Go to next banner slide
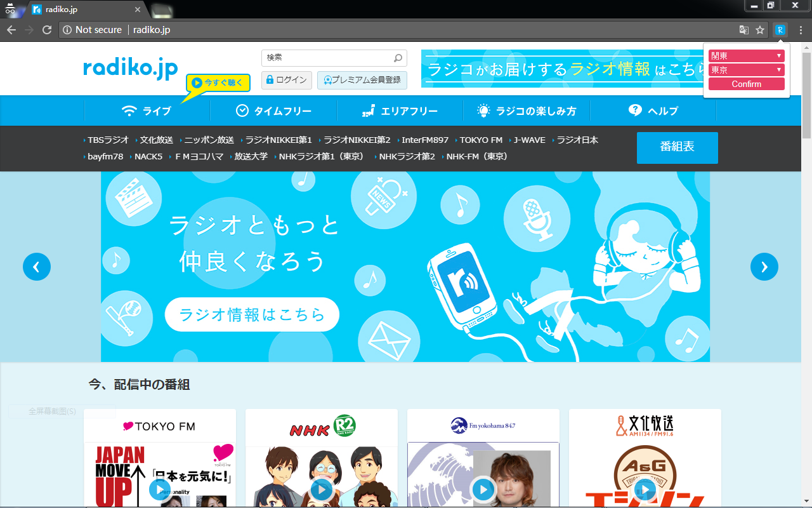The width and height of the screenshot is (812, 508). coord(764,267)
